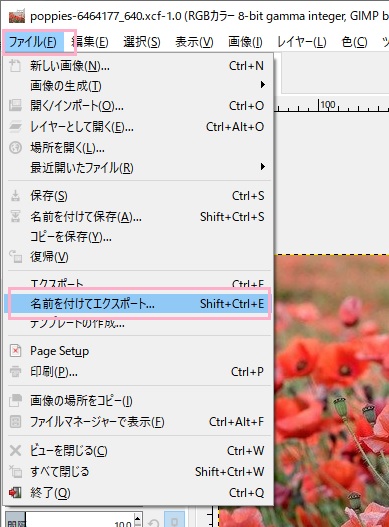Click the quit icon beside 終了(Q)
389x527 pixels.
15,493
